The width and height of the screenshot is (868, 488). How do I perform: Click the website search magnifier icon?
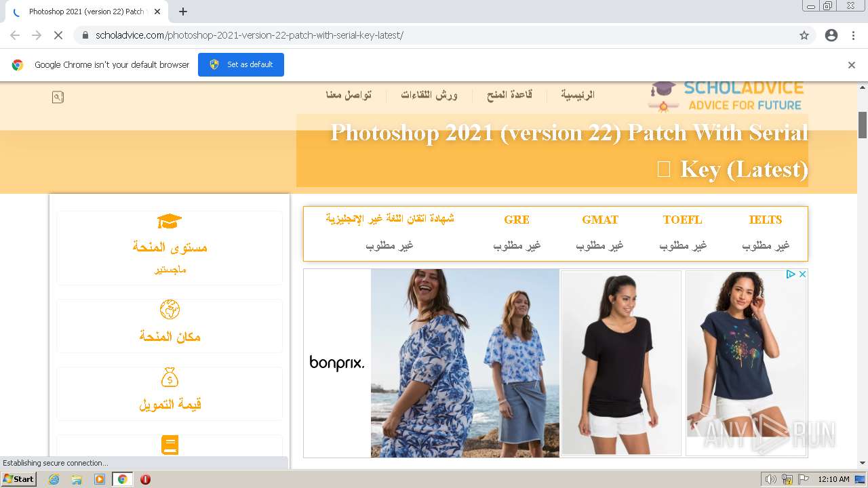coord(58,98)
